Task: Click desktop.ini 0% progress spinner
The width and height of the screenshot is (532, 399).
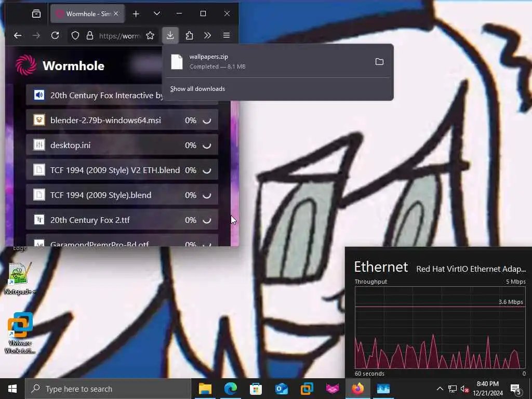Action: (207, 145)
